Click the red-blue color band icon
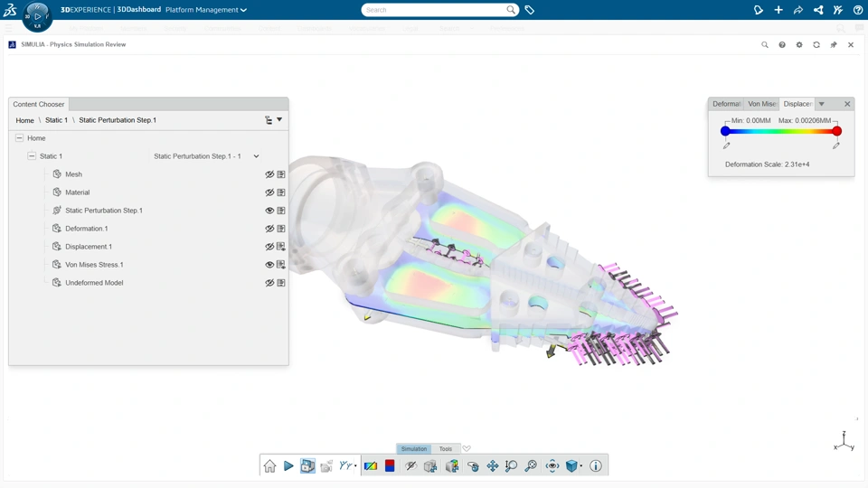Viewport: 868px width, 488px height. pyautogui.click(x=390, y=466)
